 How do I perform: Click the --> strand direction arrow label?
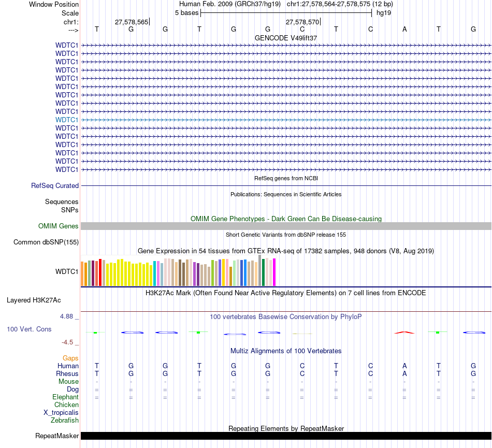[x=73, y=30]
